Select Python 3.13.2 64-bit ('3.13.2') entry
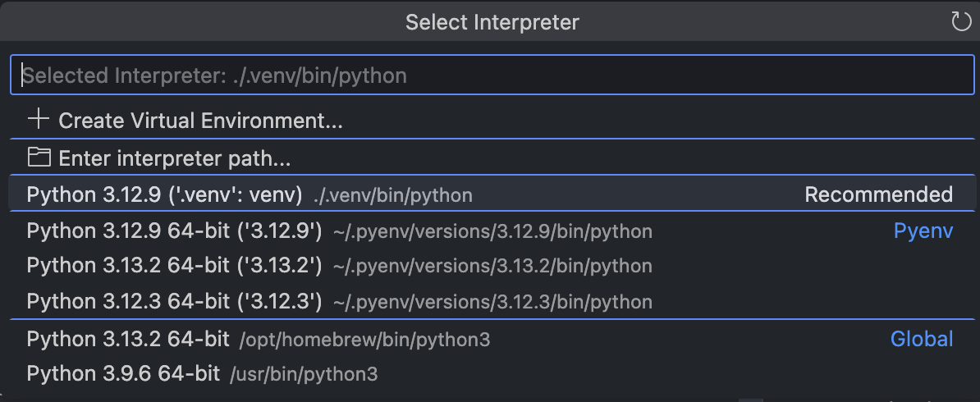 pos(492,266)
